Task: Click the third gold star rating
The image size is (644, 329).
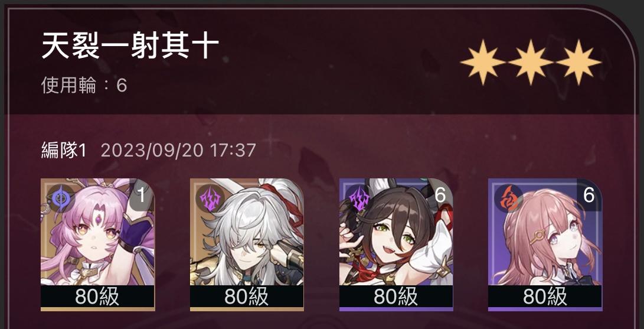Action: tap(578, 63)
